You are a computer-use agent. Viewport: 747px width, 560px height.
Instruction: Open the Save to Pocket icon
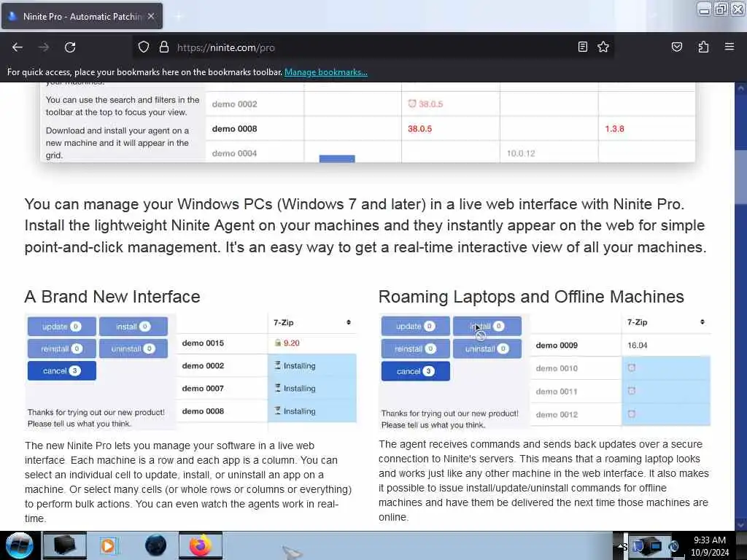[676, 47]
